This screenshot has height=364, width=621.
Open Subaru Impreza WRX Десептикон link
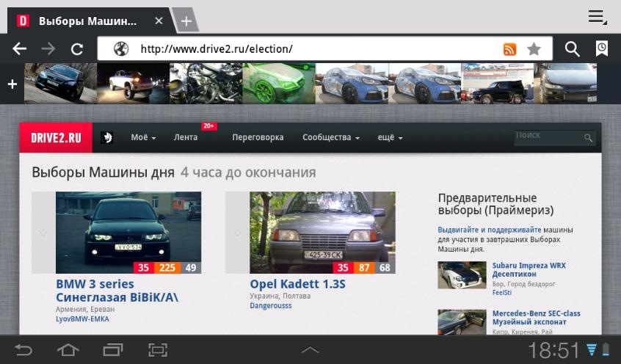coord(529,270)
